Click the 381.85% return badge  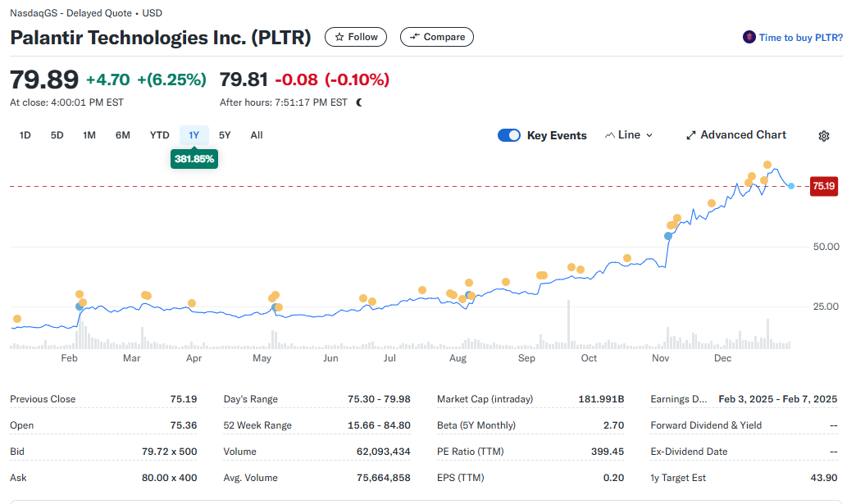tap(194, 159)
